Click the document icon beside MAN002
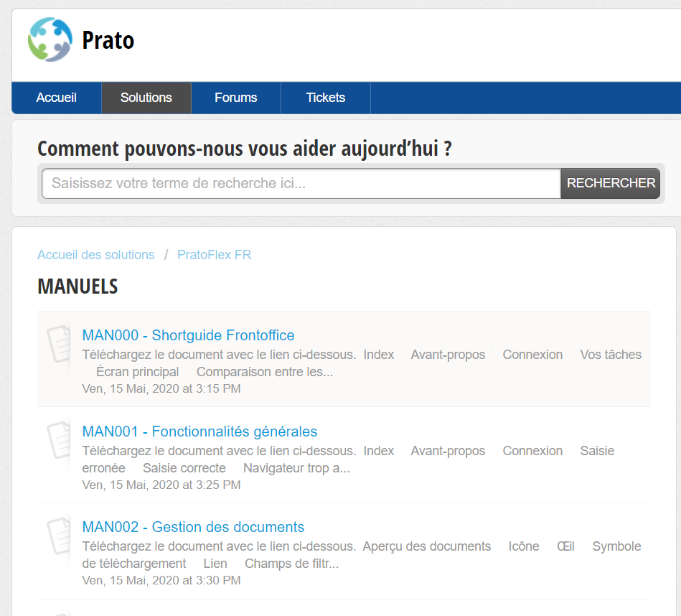Screen dimensions: 681x616 (59, 535)
